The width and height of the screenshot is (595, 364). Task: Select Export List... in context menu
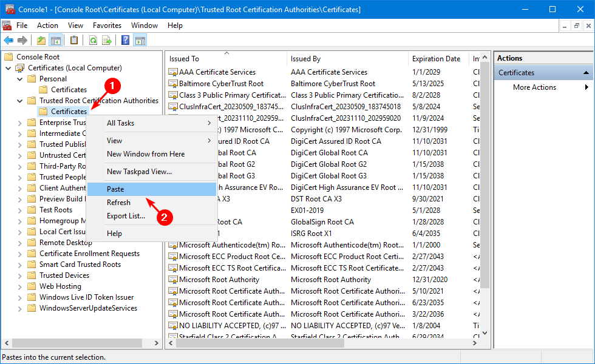coord(126,216)
